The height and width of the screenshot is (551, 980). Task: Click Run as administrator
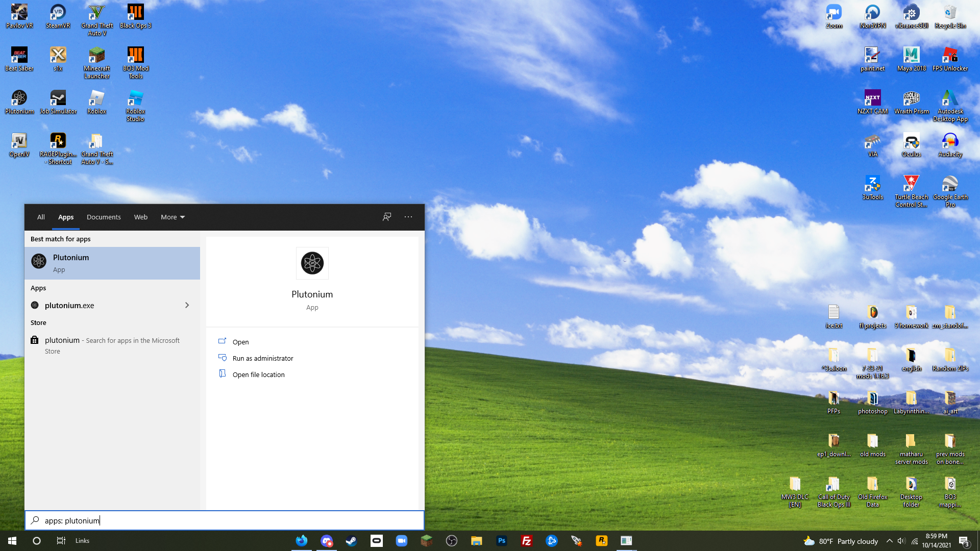click(263, 358)
